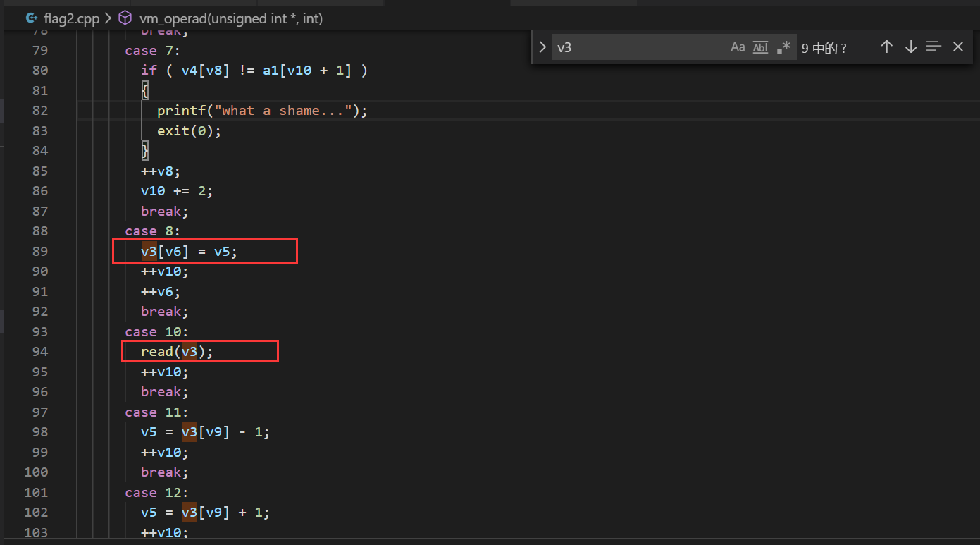Click the '++v8;' statement
Screen dimensions: 980x545
click(x=161, y=171)
